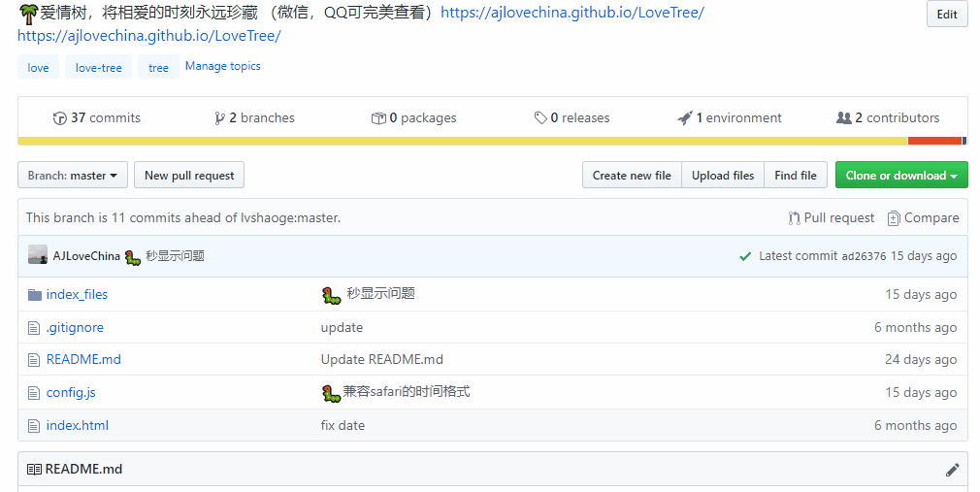
Task: Click the commits history clock icon
Action: 60,118
